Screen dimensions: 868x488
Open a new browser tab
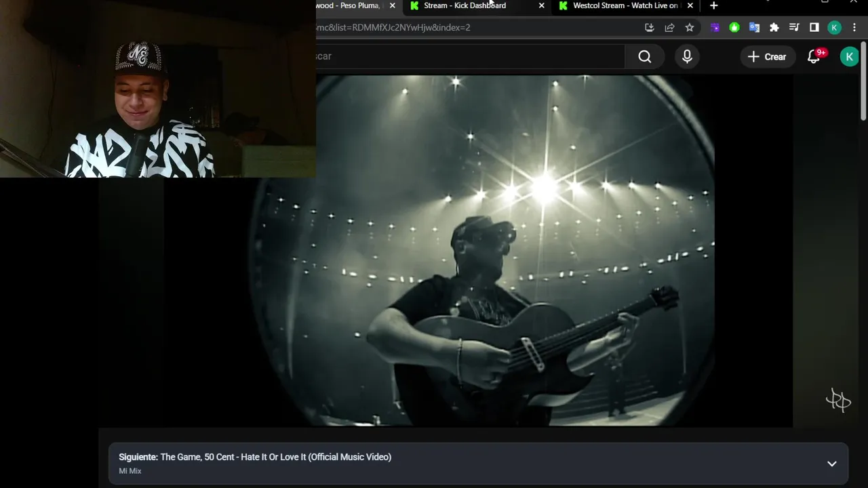coord(713,5)
